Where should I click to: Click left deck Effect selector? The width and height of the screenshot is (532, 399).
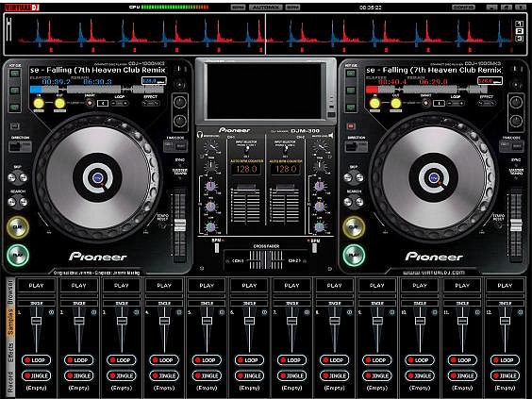(x=150, y=103)
